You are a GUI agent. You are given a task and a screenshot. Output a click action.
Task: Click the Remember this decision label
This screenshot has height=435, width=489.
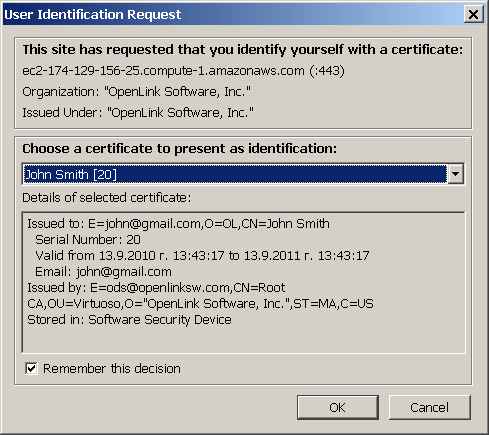(x=112, y=369)
